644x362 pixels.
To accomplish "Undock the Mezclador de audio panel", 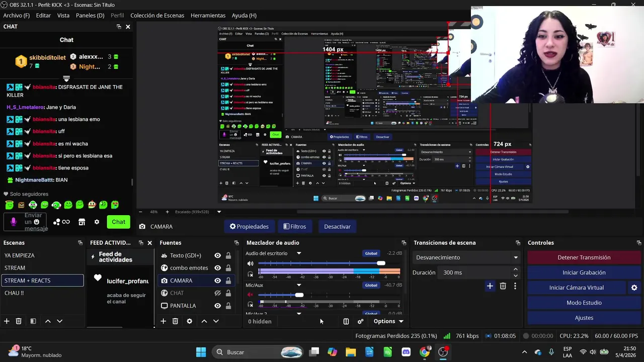I will (404, 243).
